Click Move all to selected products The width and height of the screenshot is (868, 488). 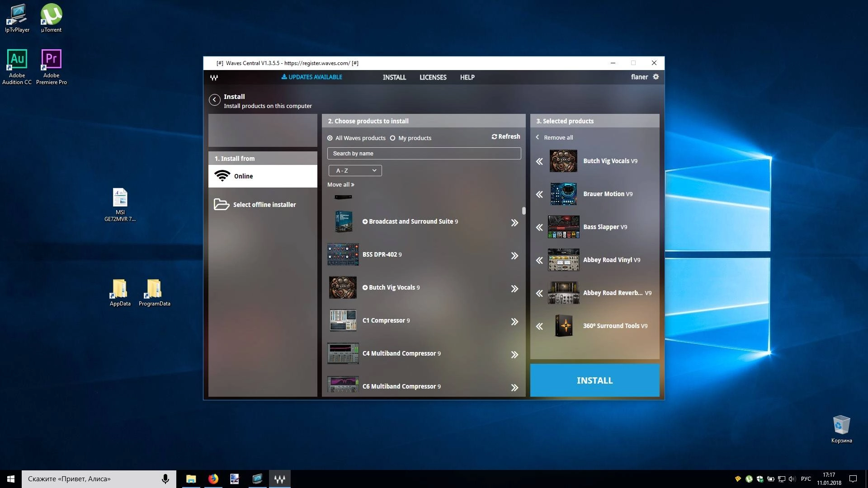point(341,184)
